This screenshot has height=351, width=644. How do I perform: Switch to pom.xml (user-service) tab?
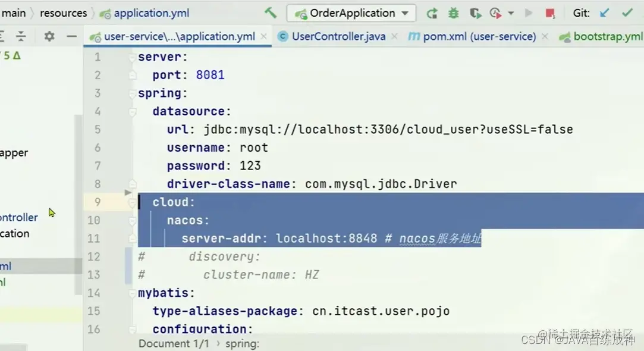coord(479,36)
